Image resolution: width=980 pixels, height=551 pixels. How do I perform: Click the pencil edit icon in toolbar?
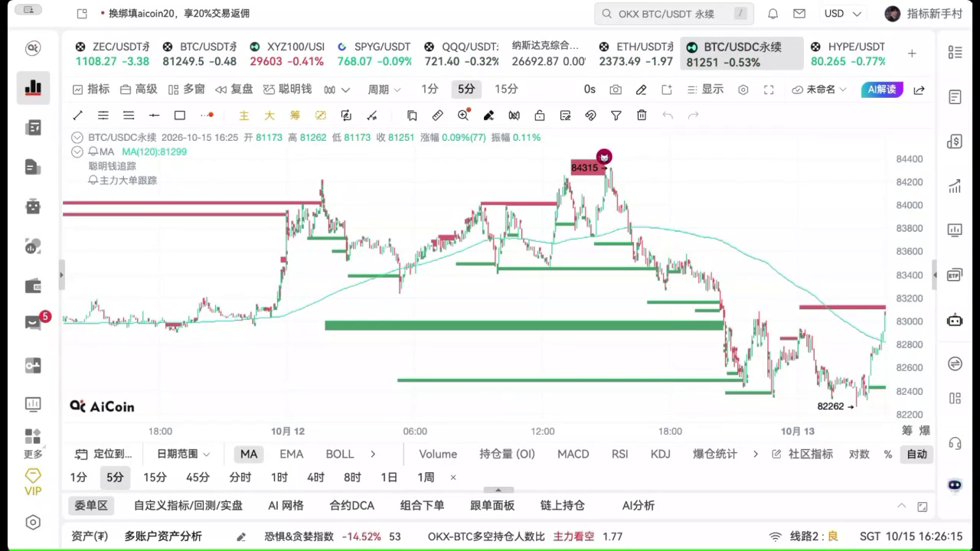point(642,90)
